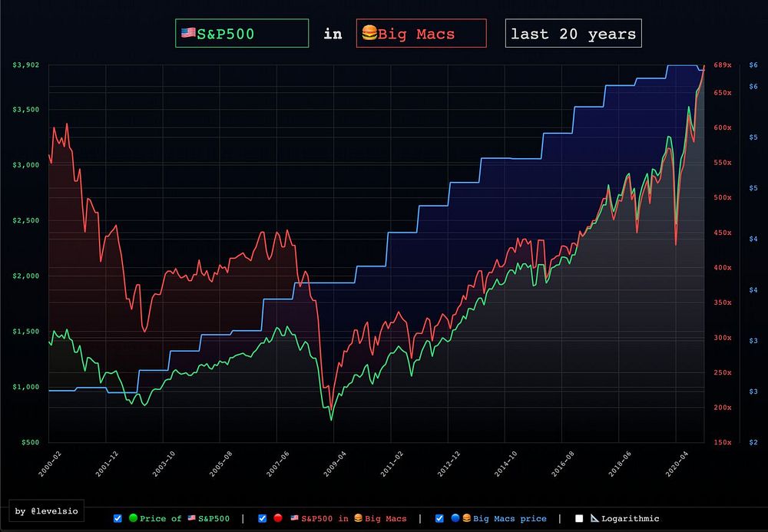Click the $500 left axis label

coord(30,442)
